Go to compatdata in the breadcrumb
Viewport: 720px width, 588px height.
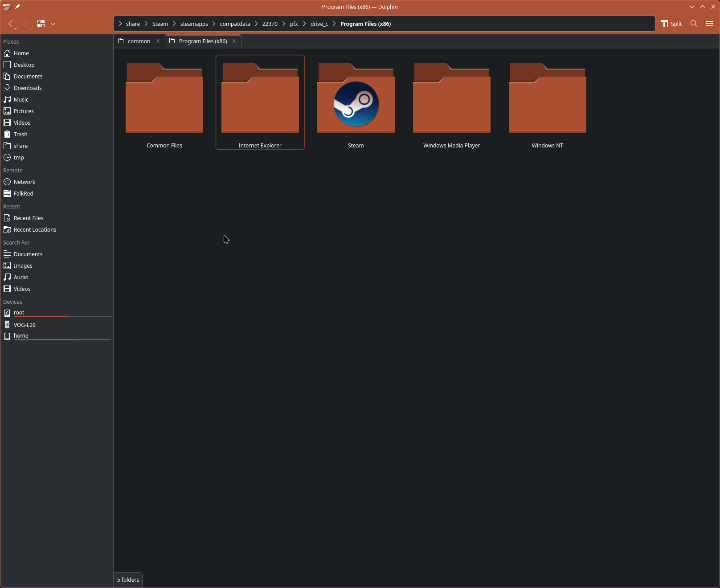[235, 24]
